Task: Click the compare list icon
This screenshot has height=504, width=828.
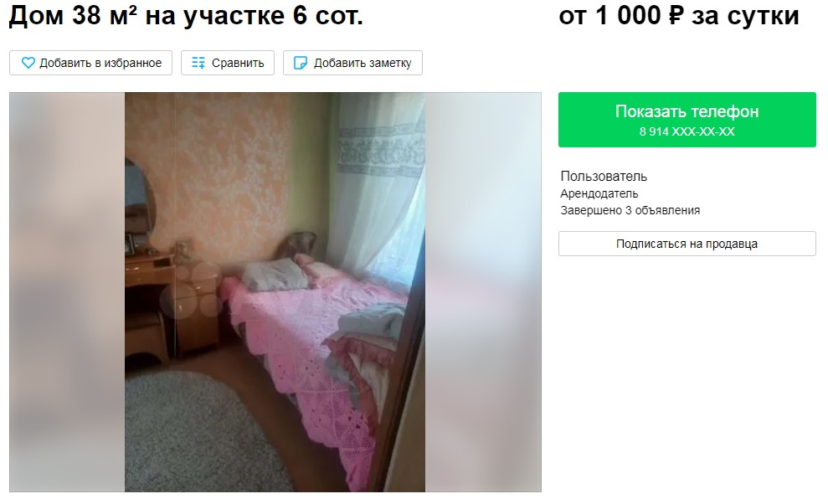Action: (198, 63)
